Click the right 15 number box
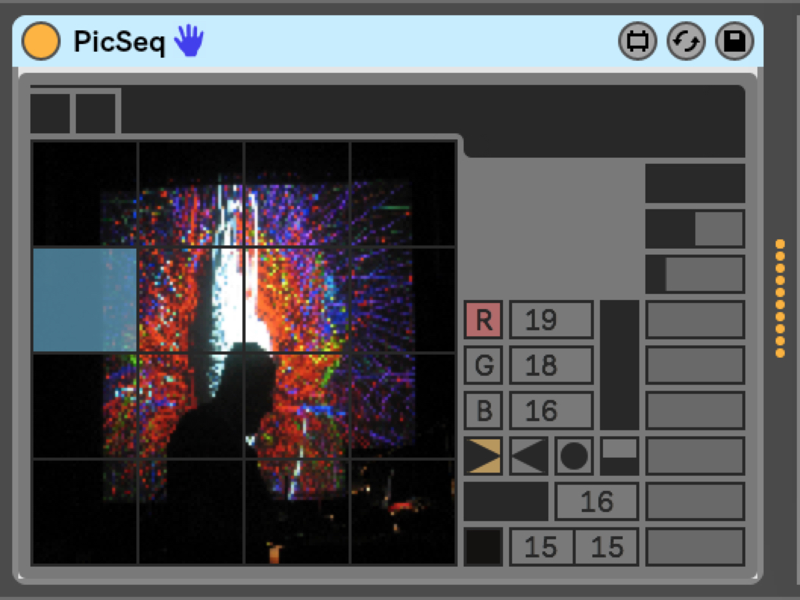This screenshot has height=600, width=800. pyautogui.click(x=607, y=547)
